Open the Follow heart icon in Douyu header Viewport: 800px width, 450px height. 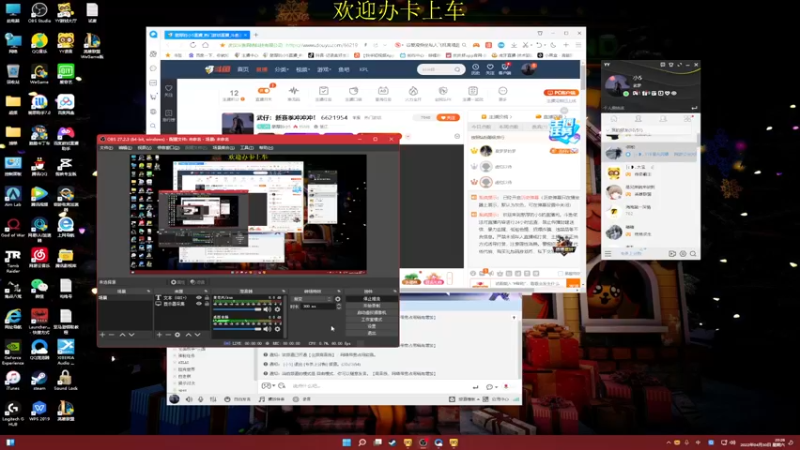pyautogui.click(x=490, y=69)
